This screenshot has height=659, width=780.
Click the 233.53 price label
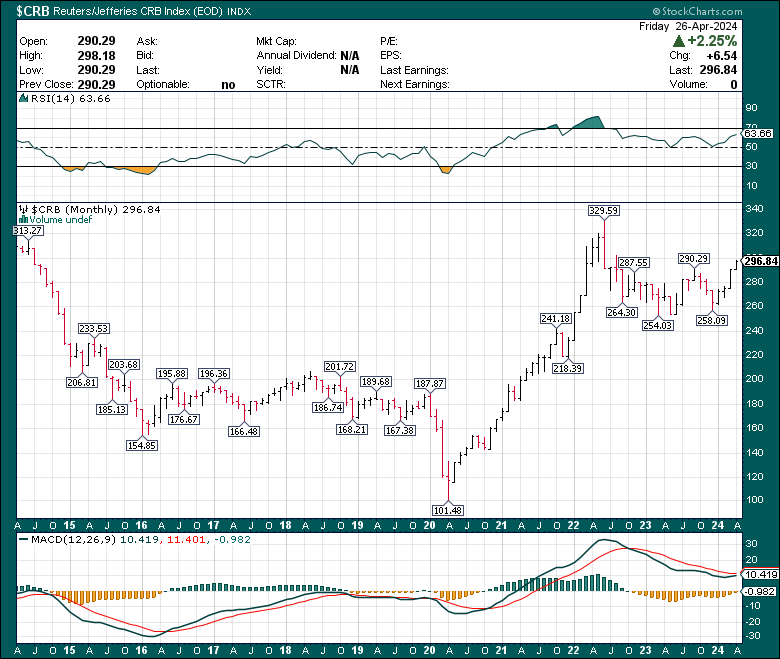[94, 329]
